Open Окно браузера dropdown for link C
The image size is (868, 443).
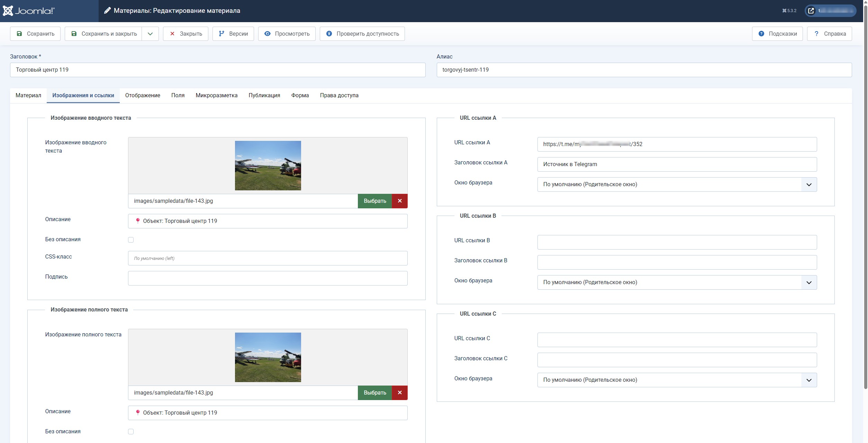click(677, 380)
